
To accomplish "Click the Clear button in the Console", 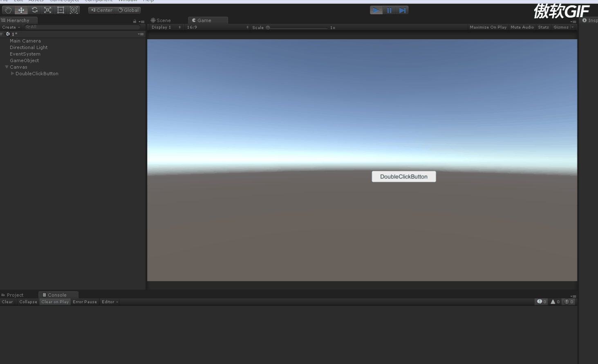I will [7, 301].
